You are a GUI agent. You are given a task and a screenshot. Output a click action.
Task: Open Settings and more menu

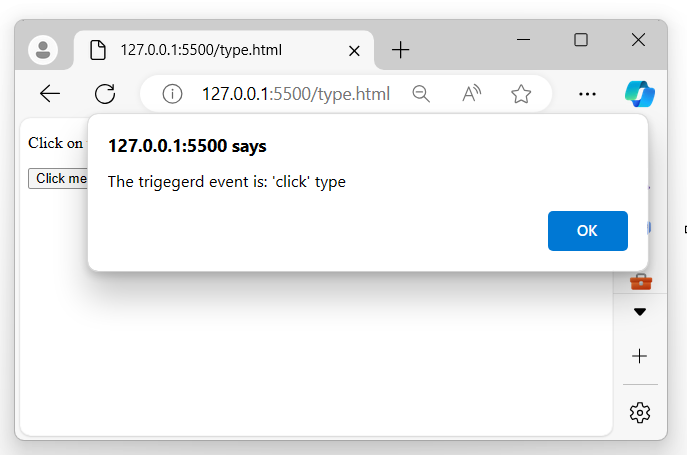[x=588, y=94]
